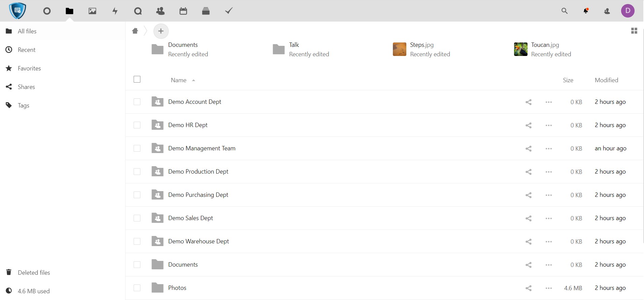Switch to grid view using the toggle icon

pyautogui.click(x=634, y=31)
